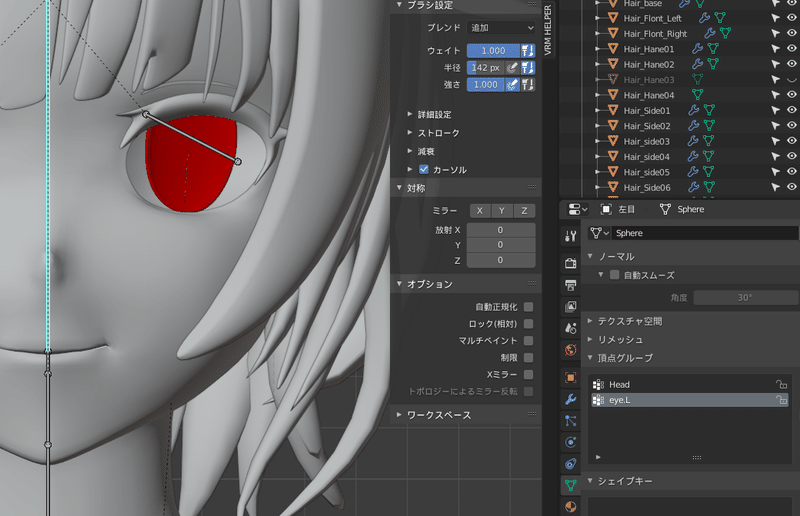Open the View Layer properties tab
Screen dimensions: 800x516
tap(570, 307)
